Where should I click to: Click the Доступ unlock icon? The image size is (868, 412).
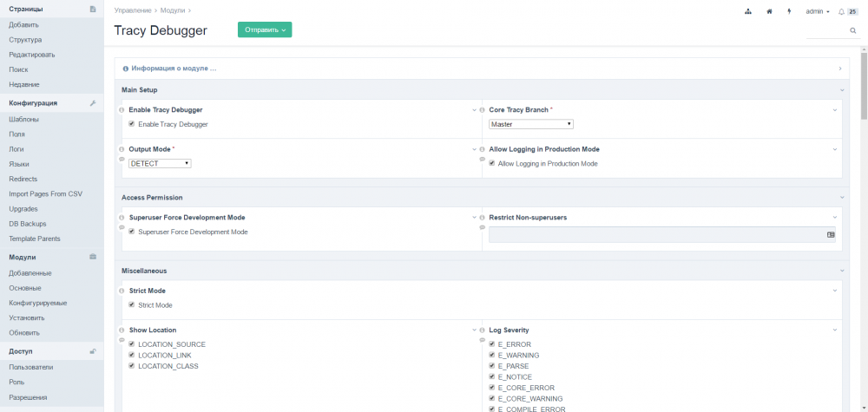pos(93,351)
